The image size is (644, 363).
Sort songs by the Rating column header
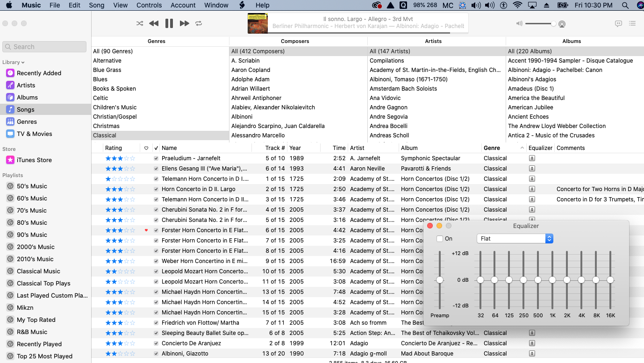[122, 148]
